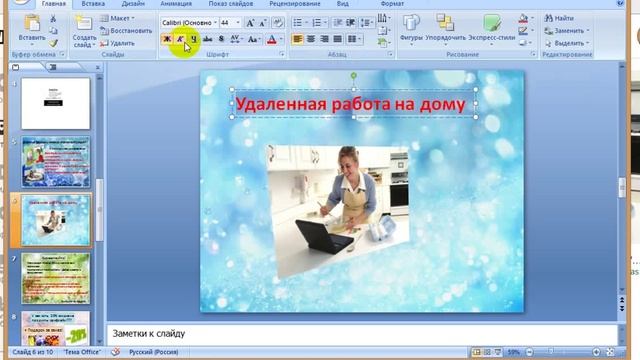The image size is (640, 360).
Task: Click the Заметки к слайду notes field
Action: [x=362, y=334]
